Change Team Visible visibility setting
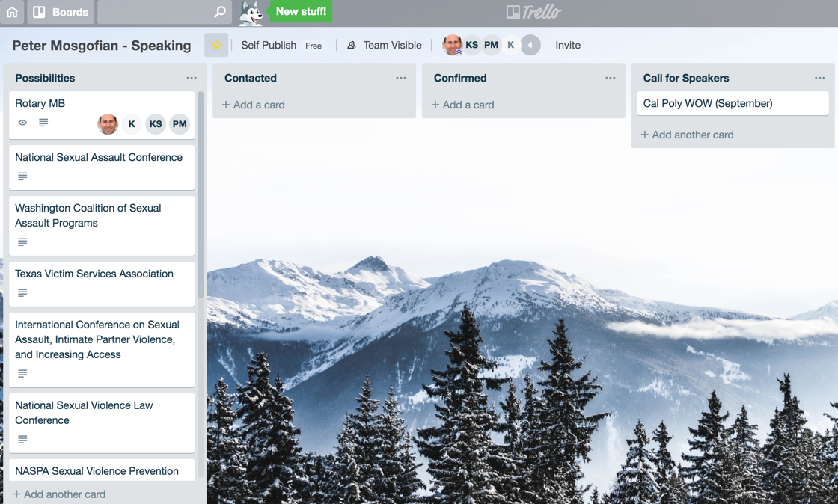 coord(385,46)
